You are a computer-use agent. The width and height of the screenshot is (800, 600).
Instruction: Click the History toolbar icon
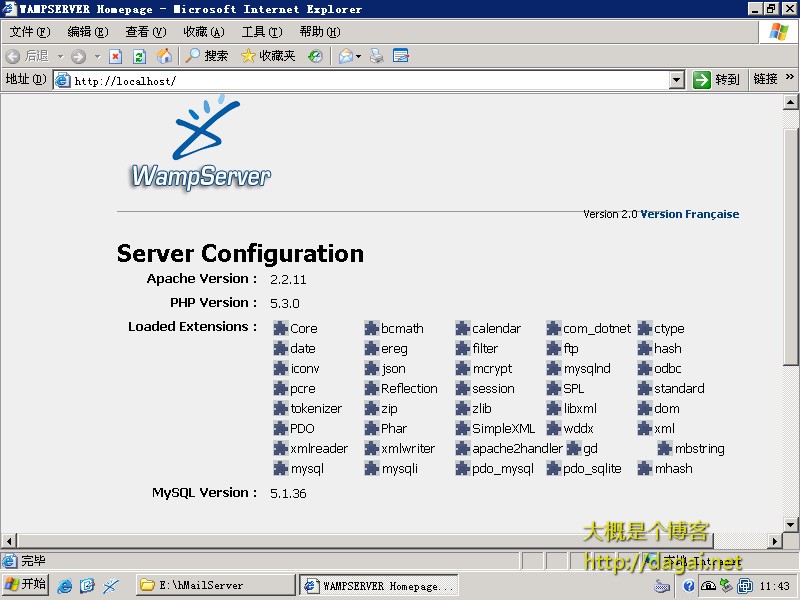coord(315,56)
